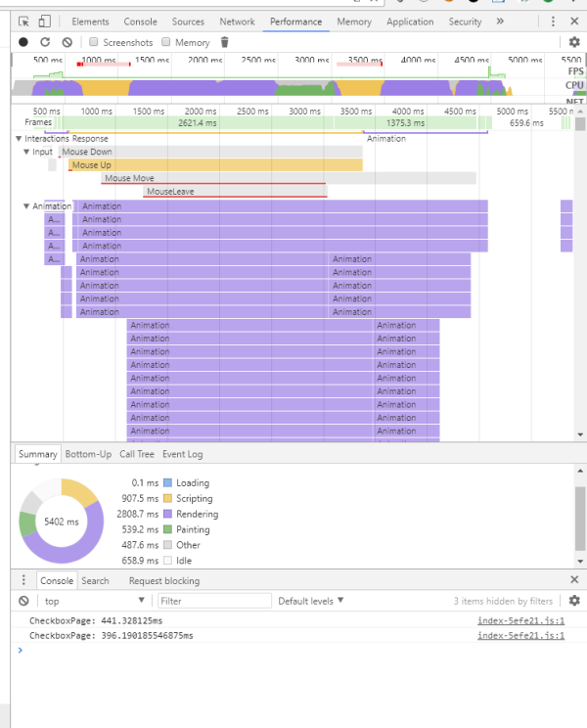Screen dimensions: 587x728
Task: Select the 2621.4 ms frame
Action: (x=198, y=123)
